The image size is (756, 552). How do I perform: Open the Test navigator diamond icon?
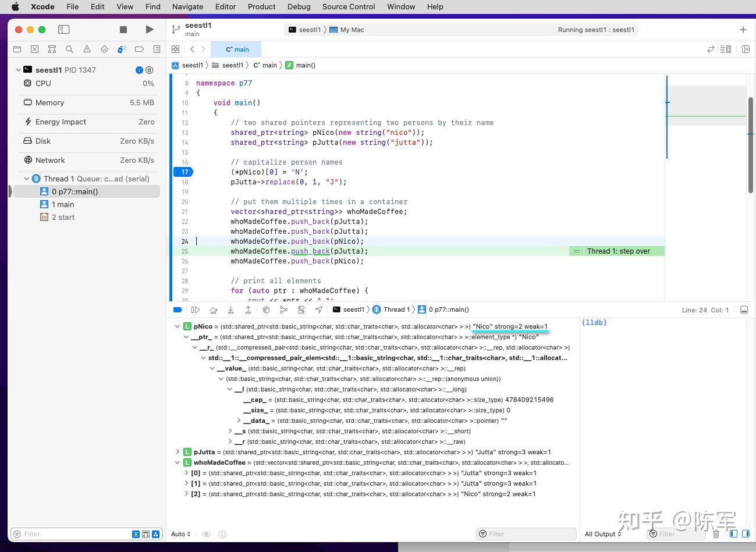tap(105, 49)
